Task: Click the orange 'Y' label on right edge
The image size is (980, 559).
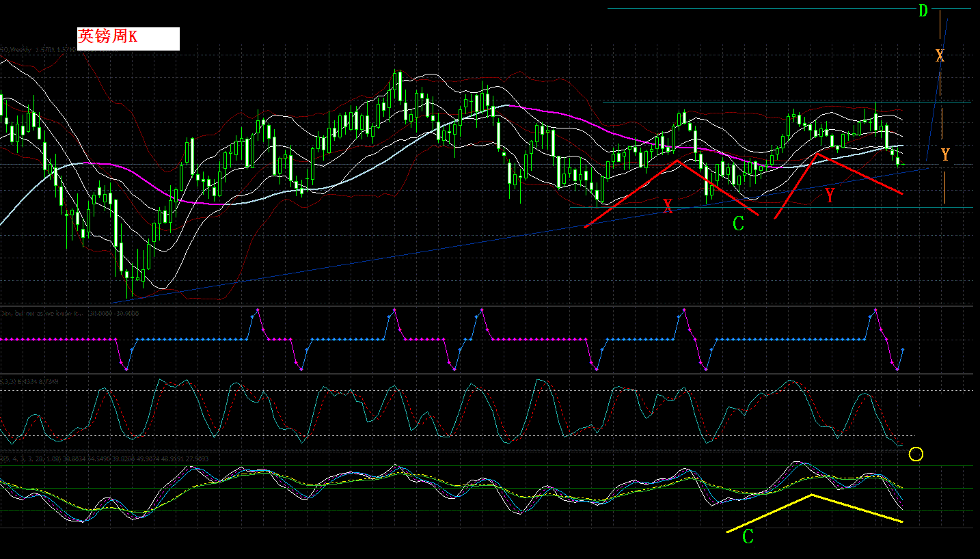Action: point(945,155)
